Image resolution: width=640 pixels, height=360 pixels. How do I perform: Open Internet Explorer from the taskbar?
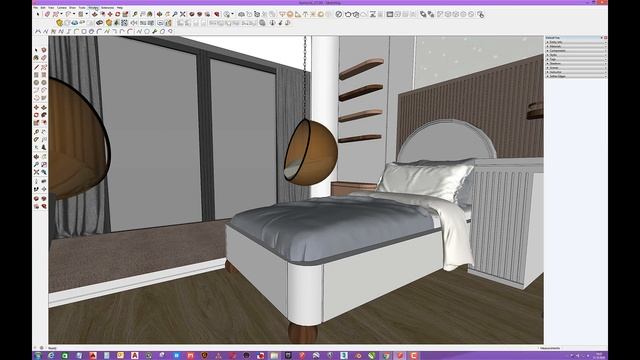coord(51,356)
